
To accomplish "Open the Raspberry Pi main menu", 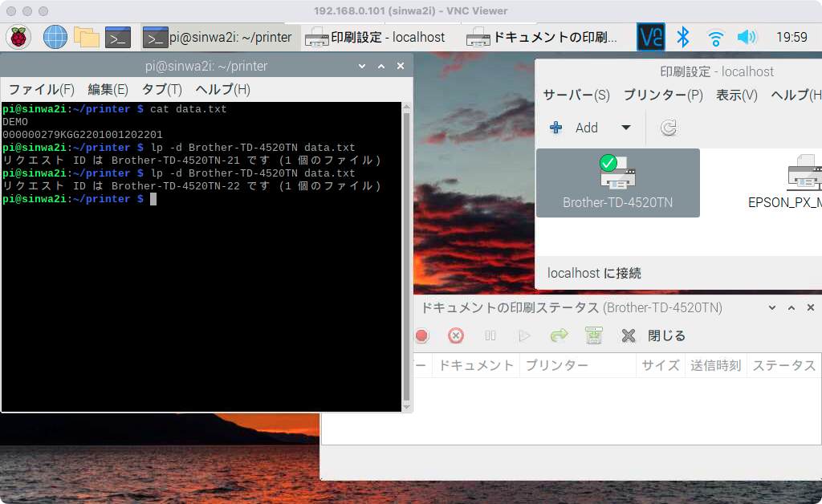I will point(18,37).
